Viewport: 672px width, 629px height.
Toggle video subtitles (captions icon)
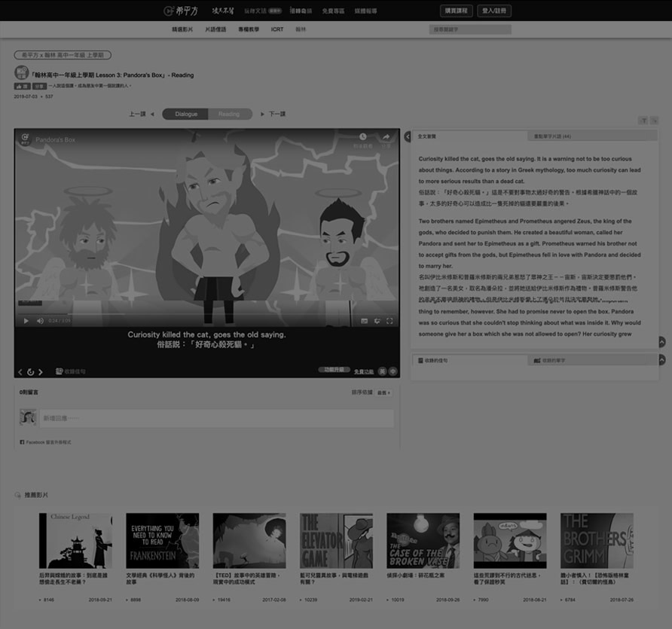click(365, 321)
